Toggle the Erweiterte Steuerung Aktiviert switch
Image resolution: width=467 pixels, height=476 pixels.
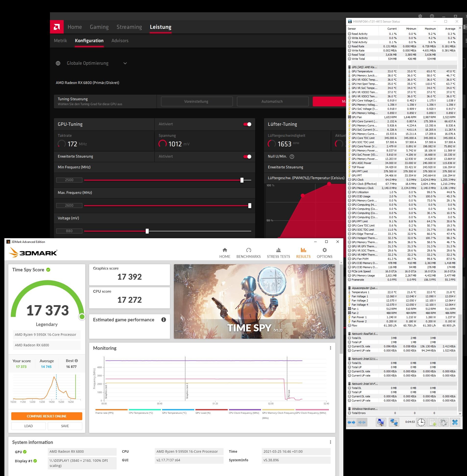pos(247,157)
